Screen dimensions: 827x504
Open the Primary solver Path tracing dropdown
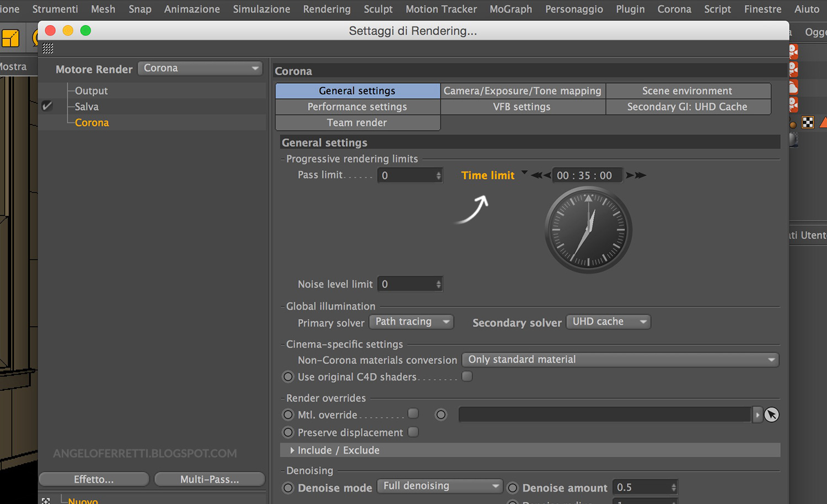(411, 322)
